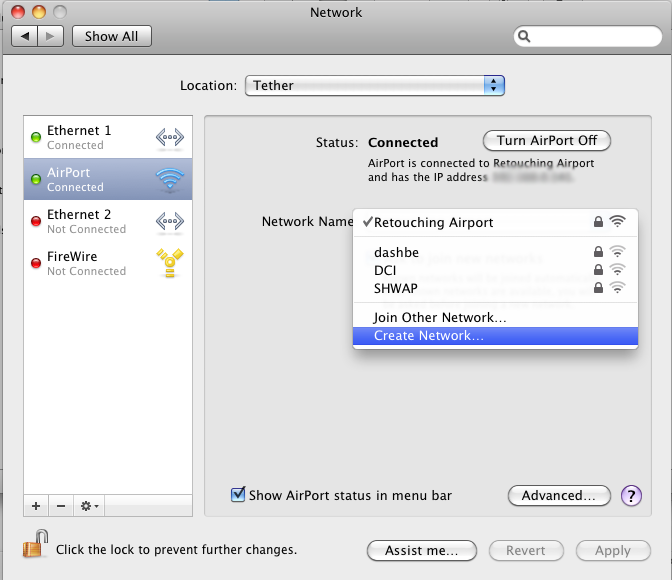Select FireWire in the service list
Viewport: 672px width, 580px height.
(108, 263)
